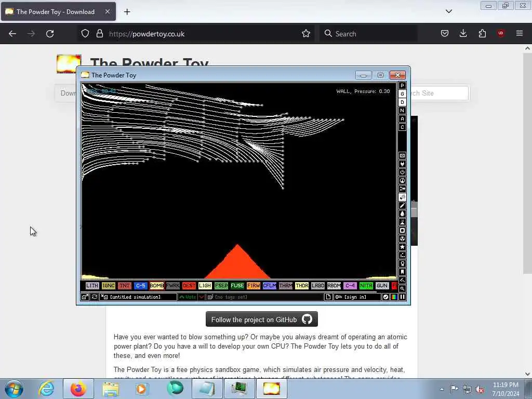Open the Walls category in Powder Toy sidebar
The width and height of the screenshot is (532, 399).
click(x=402, y=156)
